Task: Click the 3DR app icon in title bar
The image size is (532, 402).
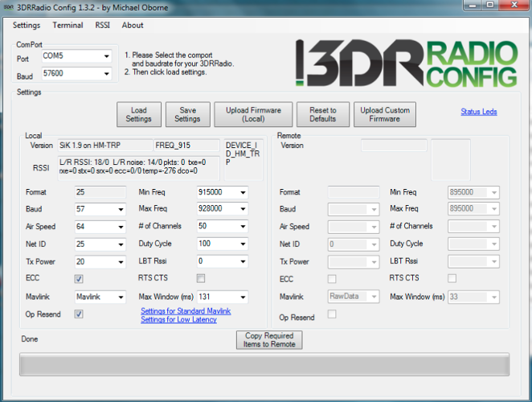Action: click(8, 7)
